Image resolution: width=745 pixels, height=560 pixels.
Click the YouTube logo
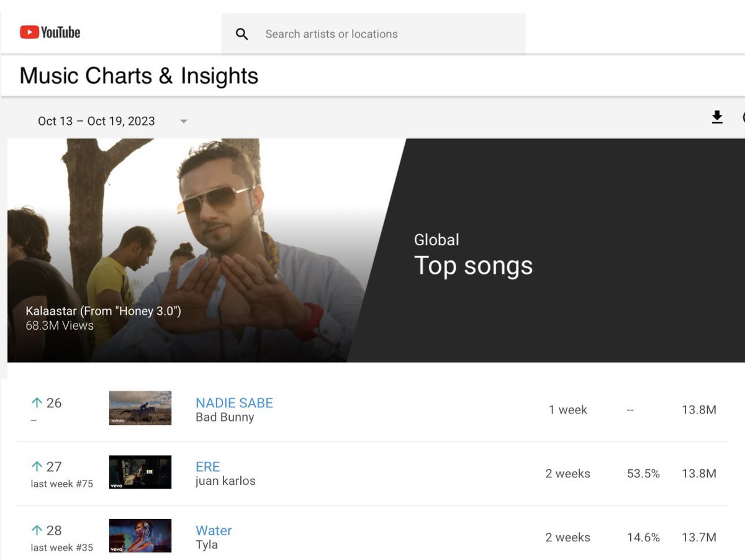click(x=50, y=32)
